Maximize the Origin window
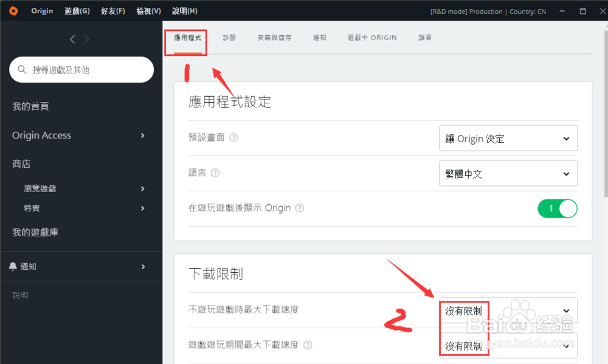Screen dimensions: 608x364 pos(583,11)
